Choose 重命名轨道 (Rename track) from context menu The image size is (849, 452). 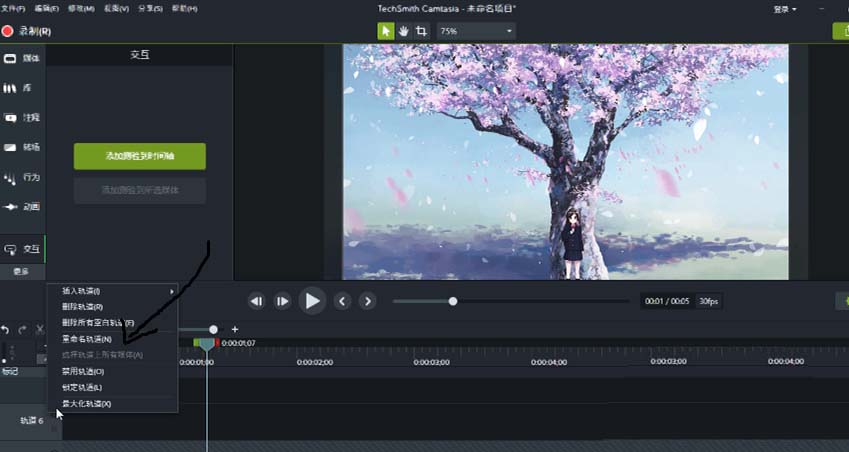pyautogui.click(x=113, y=339)
